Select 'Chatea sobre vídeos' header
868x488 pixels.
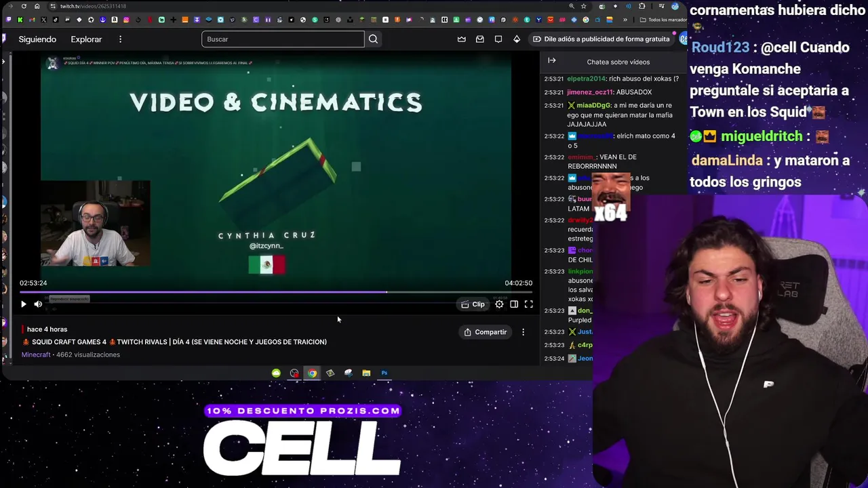point(618,62)
